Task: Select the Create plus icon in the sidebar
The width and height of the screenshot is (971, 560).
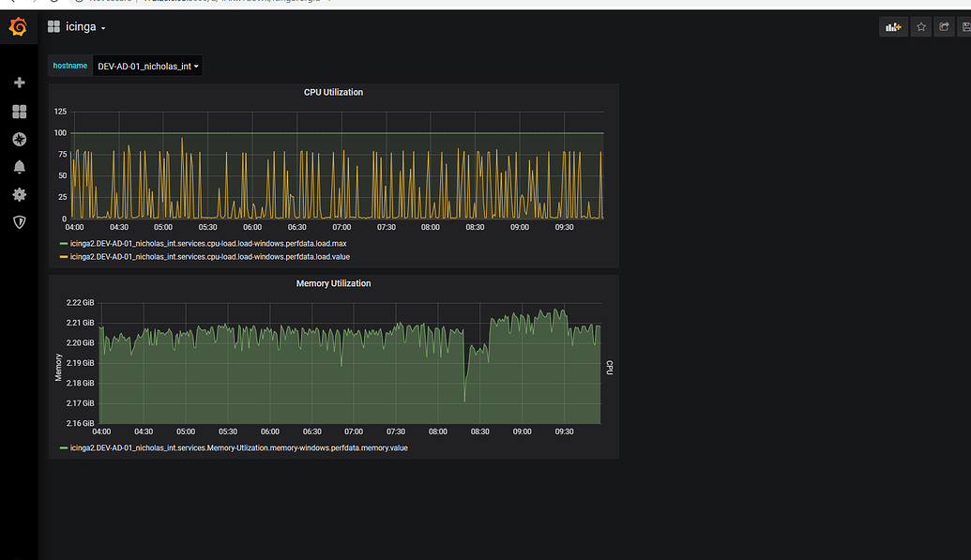Action: [19, 83]
